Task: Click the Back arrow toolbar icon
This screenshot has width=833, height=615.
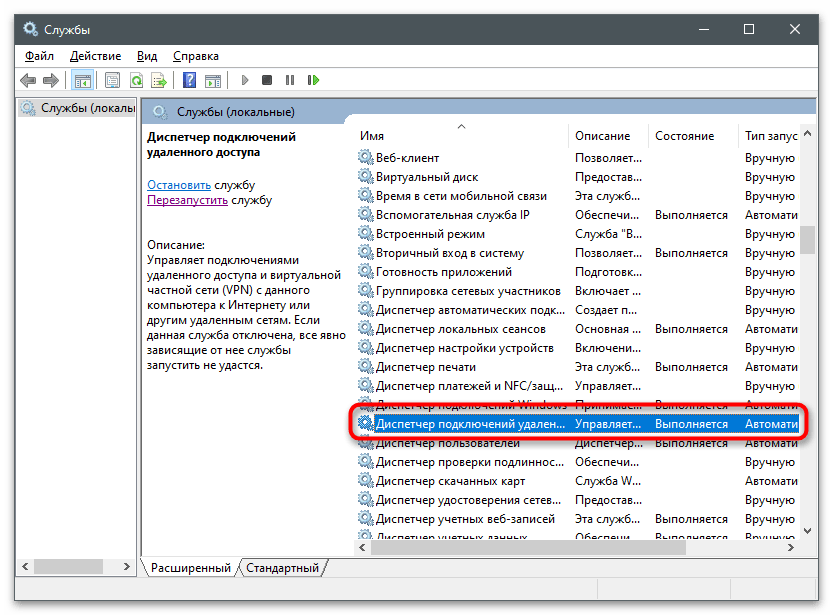Action: pyautogui.click(x=27, y=80)
